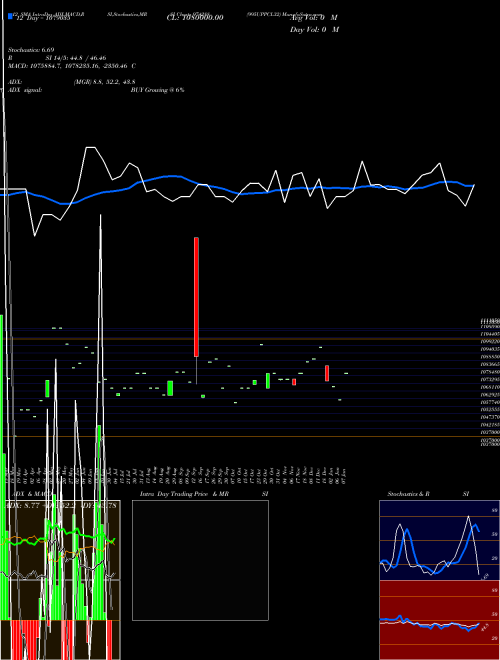Viewport: 500px width, 660px height.
Task: Click the blue SMA legend square marker
Action: coord(10,17)
